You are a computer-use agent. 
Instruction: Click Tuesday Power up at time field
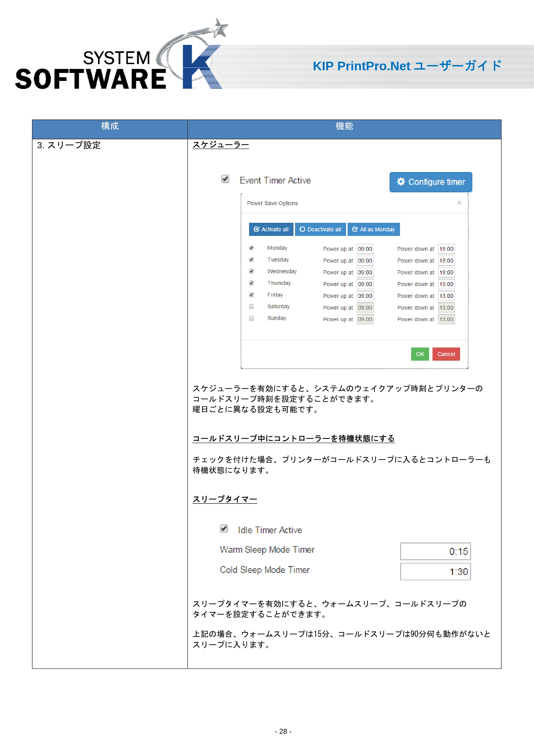click(x=365, y=261)
